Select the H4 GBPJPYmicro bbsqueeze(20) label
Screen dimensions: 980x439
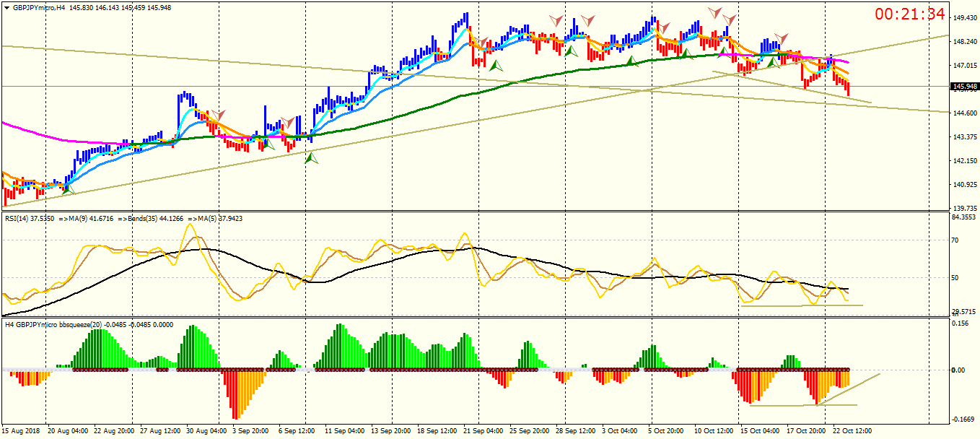[53, 324]
